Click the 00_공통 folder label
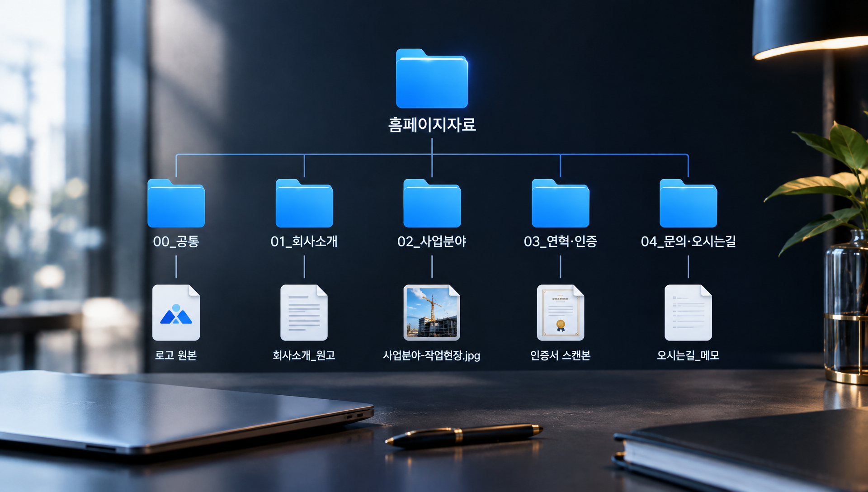Screen dimensions: 868x492 pyautogui.click(x=176, y=241)
